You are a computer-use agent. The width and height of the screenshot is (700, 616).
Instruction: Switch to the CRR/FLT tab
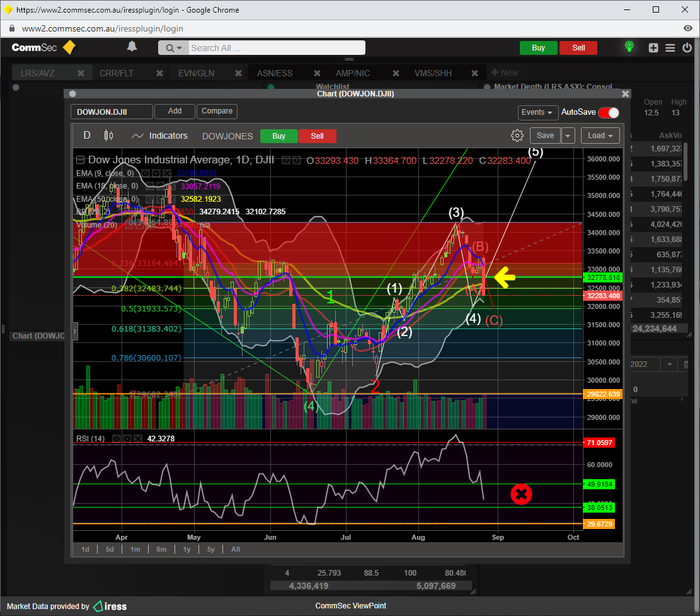point(117,73)
